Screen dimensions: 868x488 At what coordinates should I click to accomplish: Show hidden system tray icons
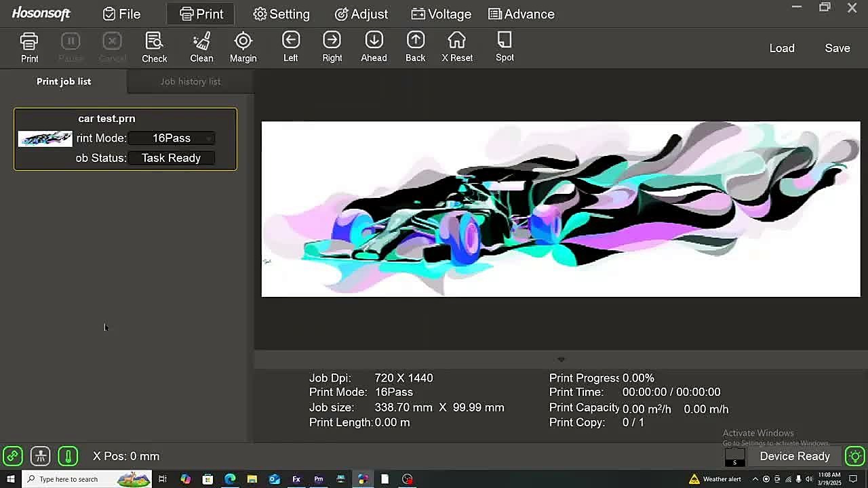click(x=755, y=479)
